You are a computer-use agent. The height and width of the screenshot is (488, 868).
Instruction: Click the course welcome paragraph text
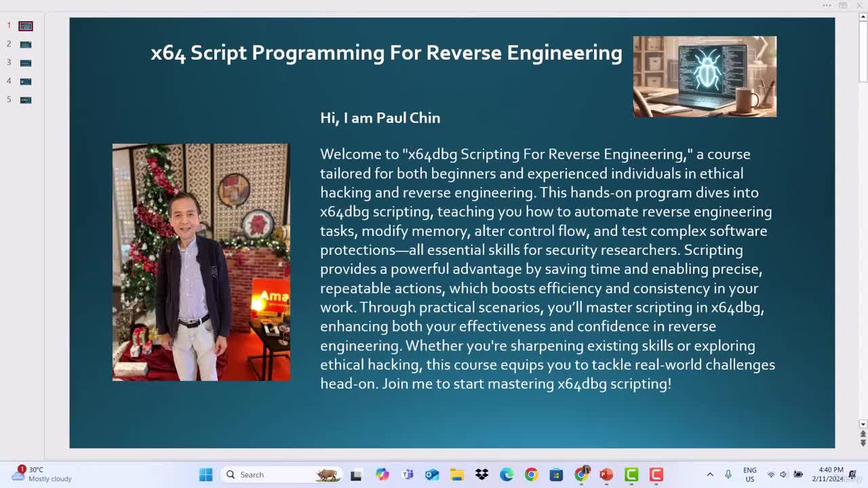(x=547, y=269)
